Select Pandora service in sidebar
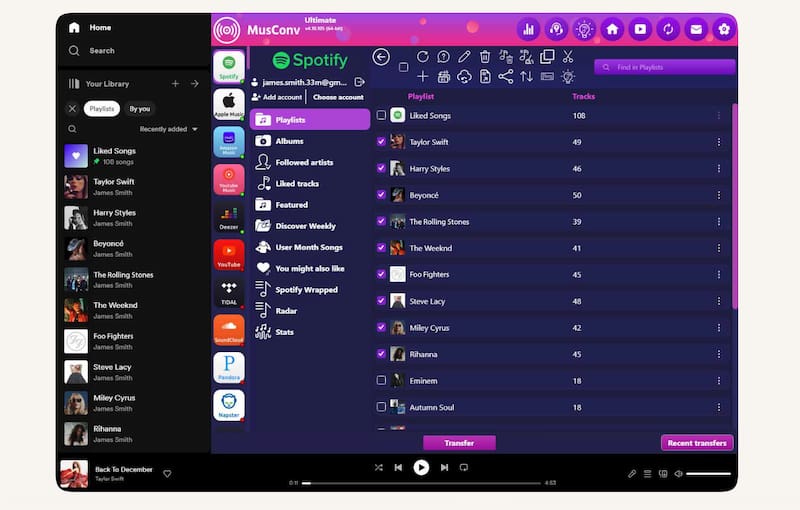This screenshot has height=510, width=800. click(229, 368)
